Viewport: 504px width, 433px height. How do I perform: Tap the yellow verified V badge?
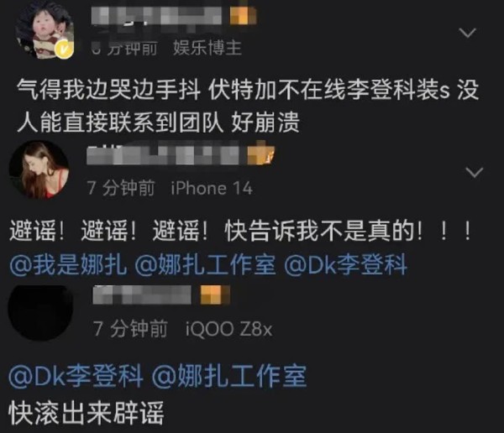tap(63, 50)
